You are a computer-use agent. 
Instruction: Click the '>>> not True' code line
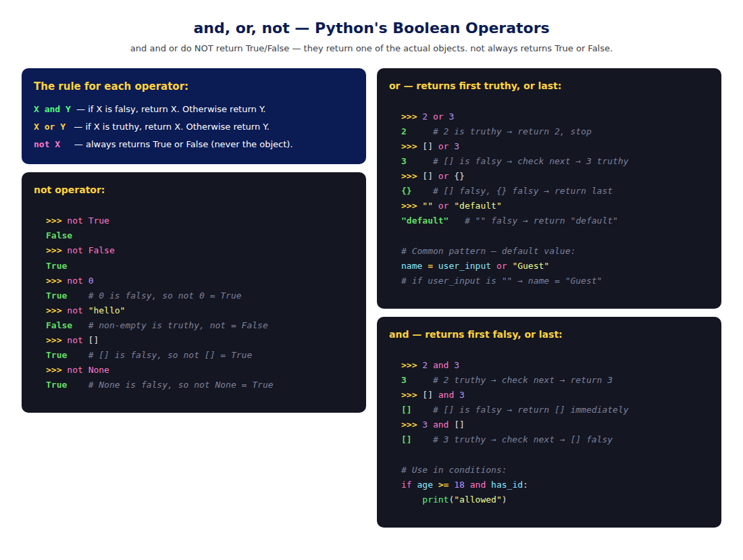pyautogui.click(x=78, y=221)
